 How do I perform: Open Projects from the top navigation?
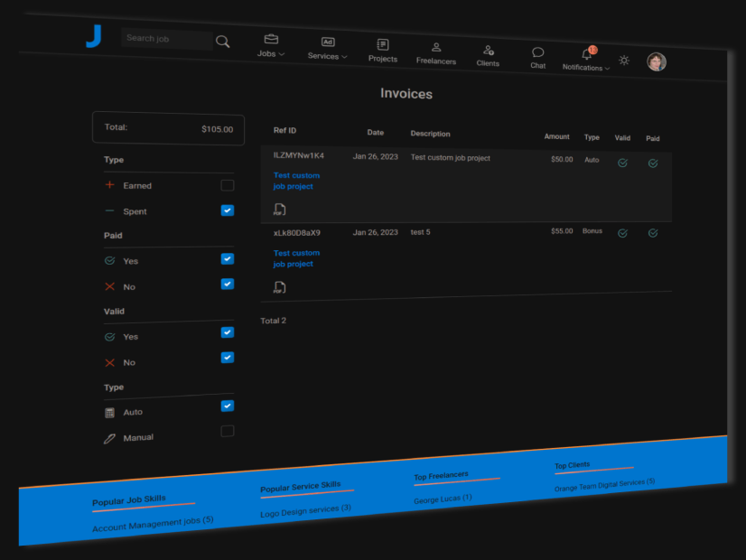tap(383, 51)
